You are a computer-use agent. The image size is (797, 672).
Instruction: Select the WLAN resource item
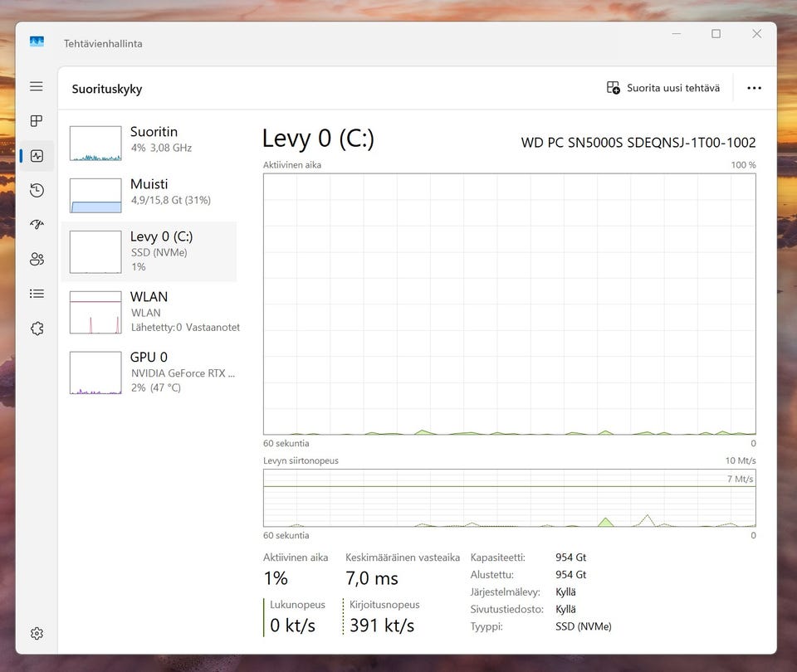coord(149,312)
